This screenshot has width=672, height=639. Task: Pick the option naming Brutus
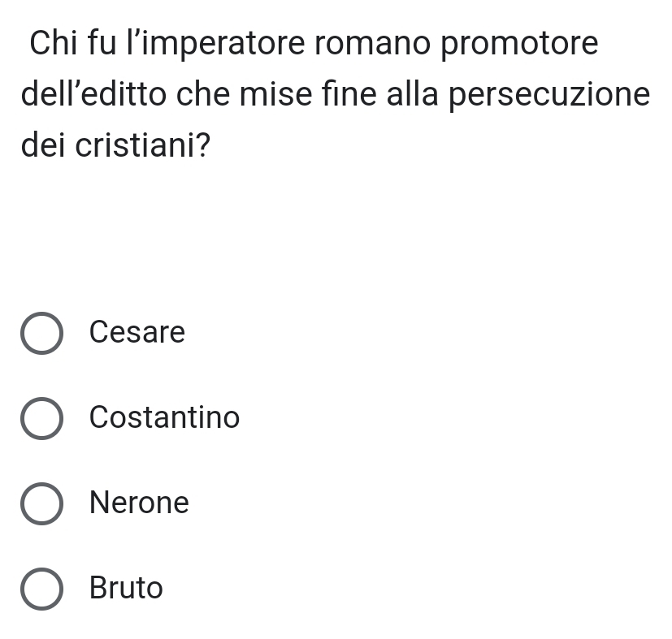click(x=41, y=588)
